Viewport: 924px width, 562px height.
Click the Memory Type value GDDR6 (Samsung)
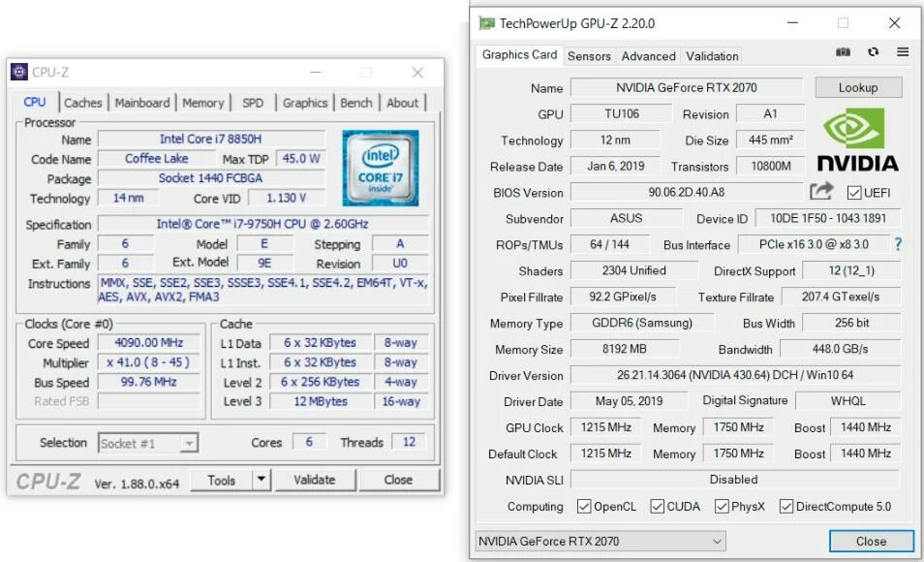(x=642, y=323)
